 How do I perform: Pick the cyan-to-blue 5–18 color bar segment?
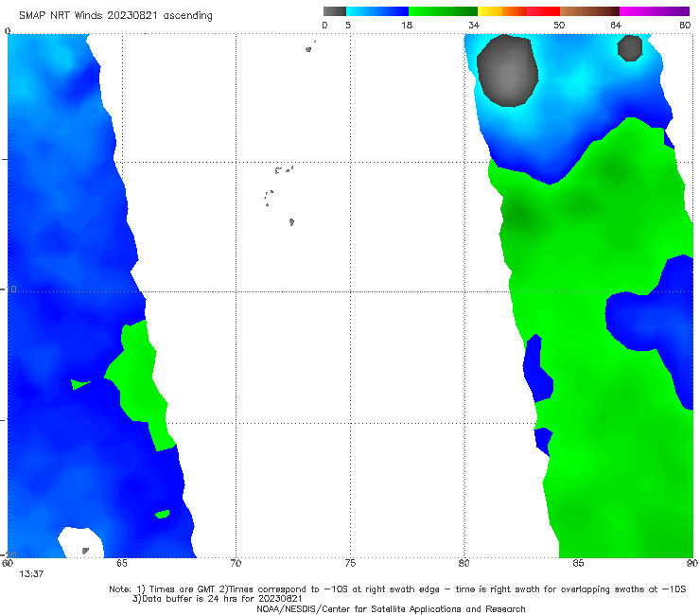point(377,11)
